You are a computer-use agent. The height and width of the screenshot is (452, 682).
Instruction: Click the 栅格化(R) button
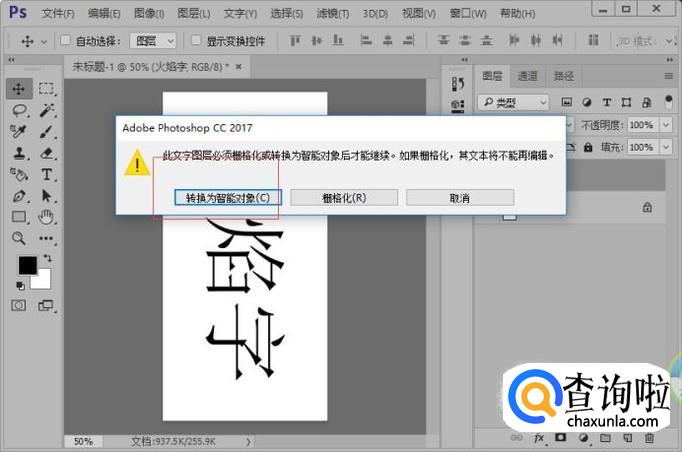coord(344,198)
